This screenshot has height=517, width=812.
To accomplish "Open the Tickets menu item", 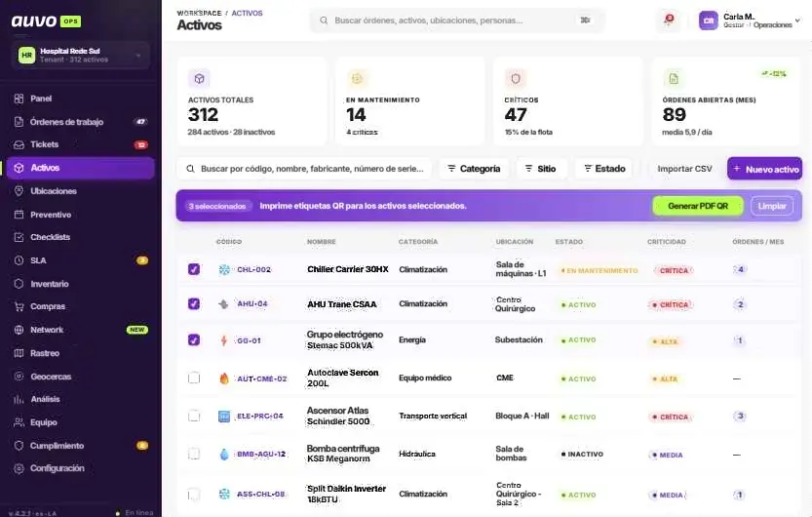I will 81,144.
